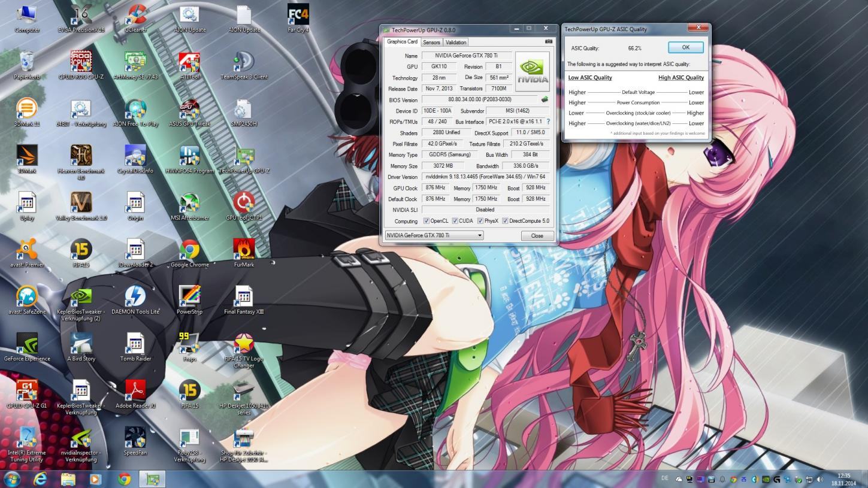Screen dimensions: 868x488
Task: Open the GPUTool_CTP1 shortcut
Action: pyautogui.click(x=244, y=206)
